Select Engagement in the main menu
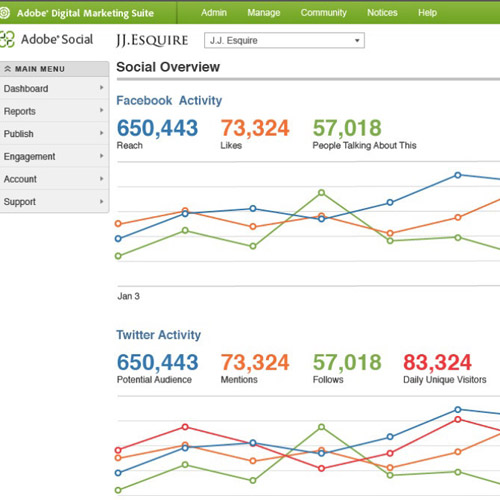Viewport: 500px width, 500px height. coord(54,156)
